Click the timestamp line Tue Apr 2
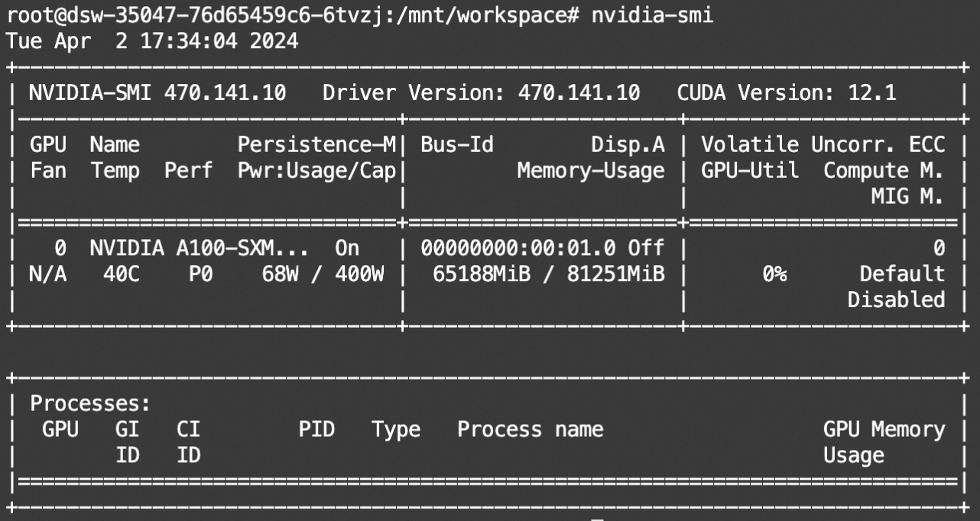 coord(151,40)
